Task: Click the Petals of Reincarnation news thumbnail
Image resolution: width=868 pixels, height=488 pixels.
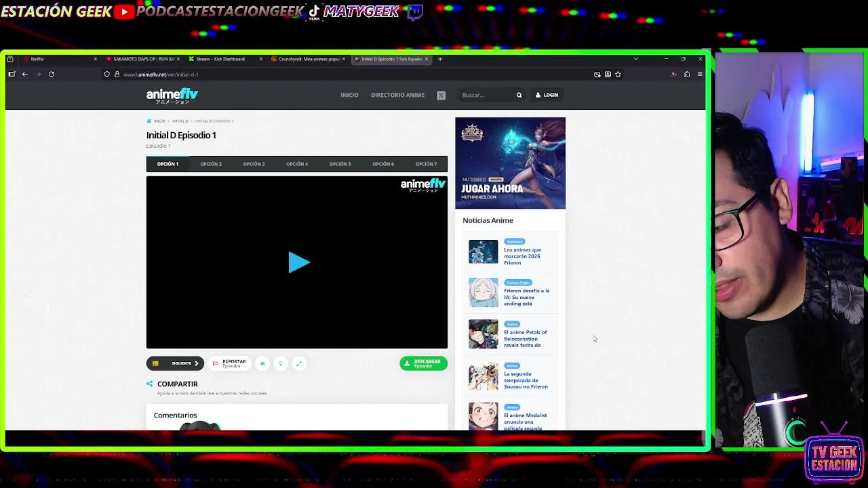Action: pyautogui.click(x=483, y=334)
